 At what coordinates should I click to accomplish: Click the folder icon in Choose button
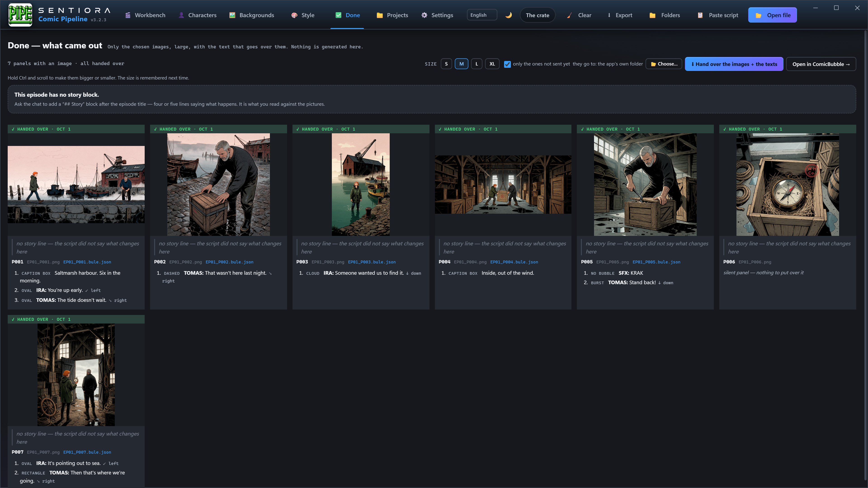pyautogui.click(x=653, y=64)
